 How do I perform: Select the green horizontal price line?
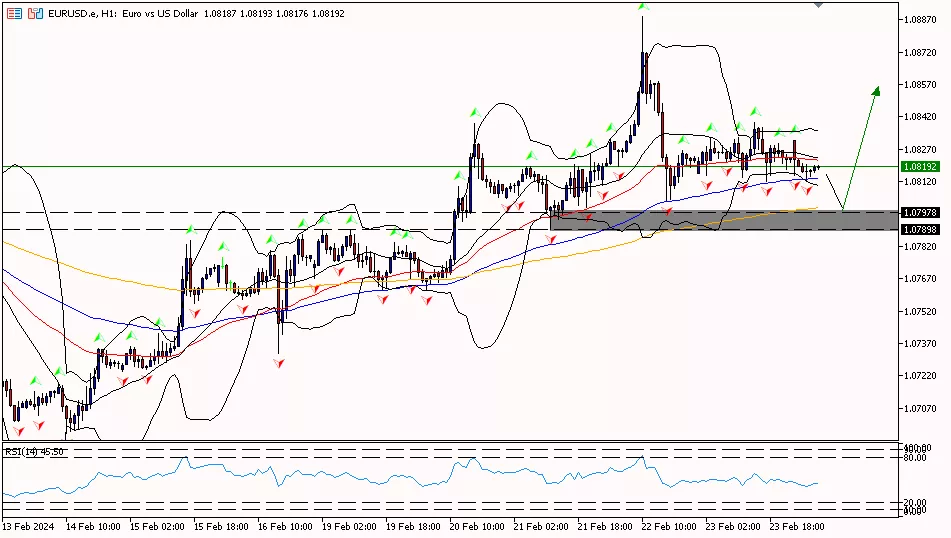[300, 166]
